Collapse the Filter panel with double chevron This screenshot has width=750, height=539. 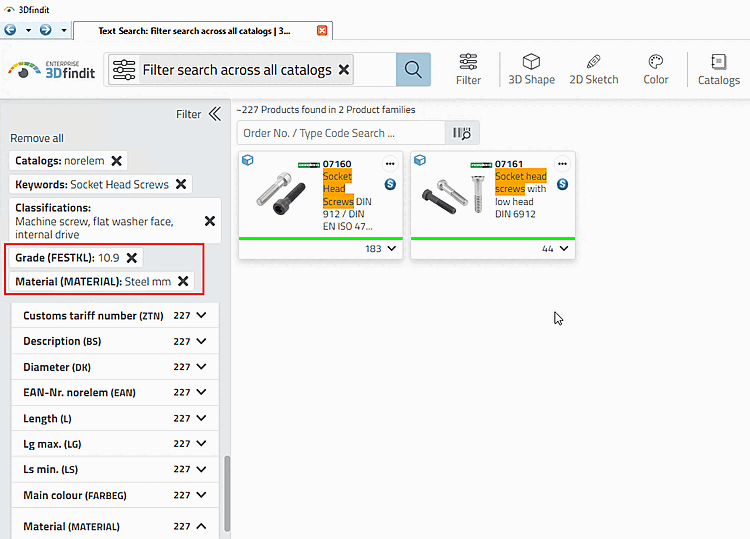coord(215,114)
